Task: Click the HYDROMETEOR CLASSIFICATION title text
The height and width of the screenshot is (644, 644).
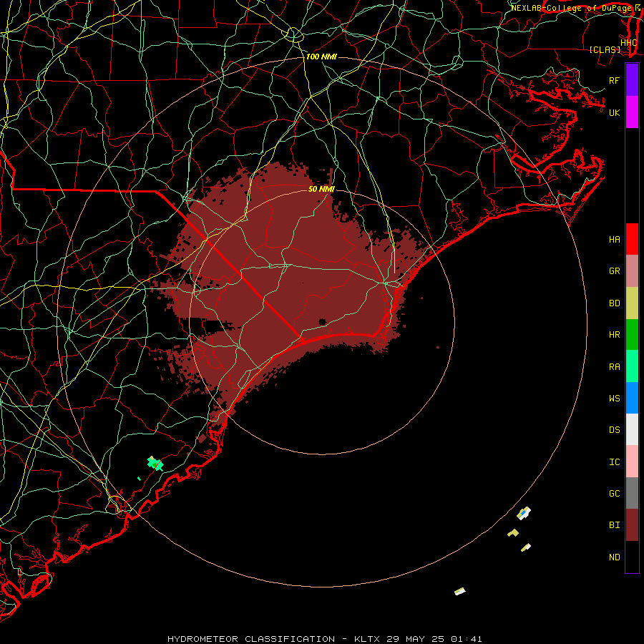Action: click(x=251, y=639)
